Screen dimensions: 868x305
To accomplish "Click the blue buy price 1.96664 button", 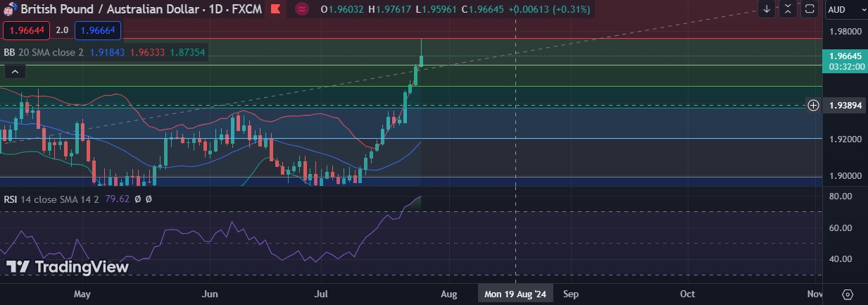I will coord(98,30).
